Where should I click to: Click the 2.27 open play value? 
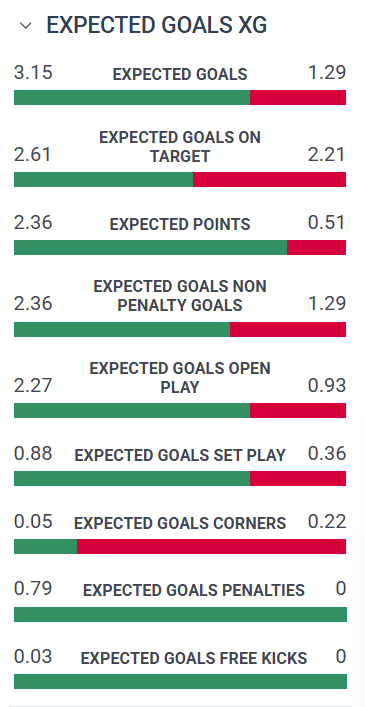point(33,386)
